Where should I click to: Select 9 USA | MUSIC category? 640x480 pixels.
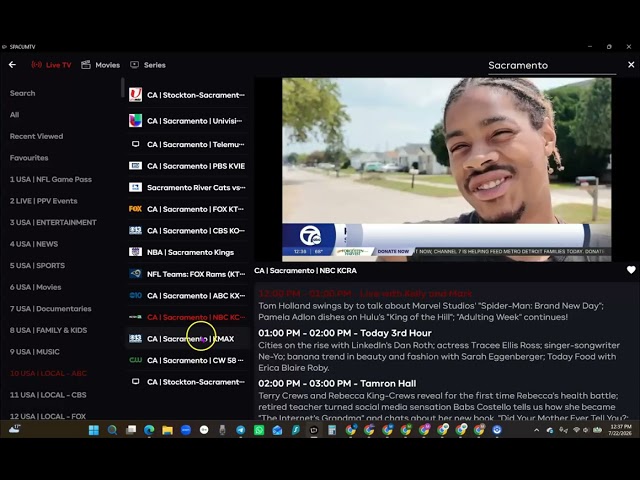point(35,352)
